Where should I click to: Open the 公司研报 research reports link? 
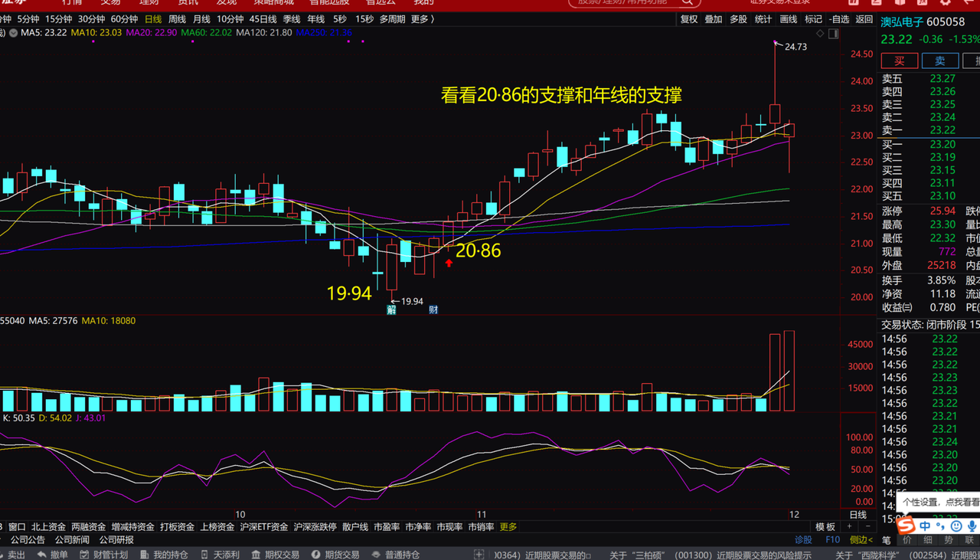coord(116,540)
